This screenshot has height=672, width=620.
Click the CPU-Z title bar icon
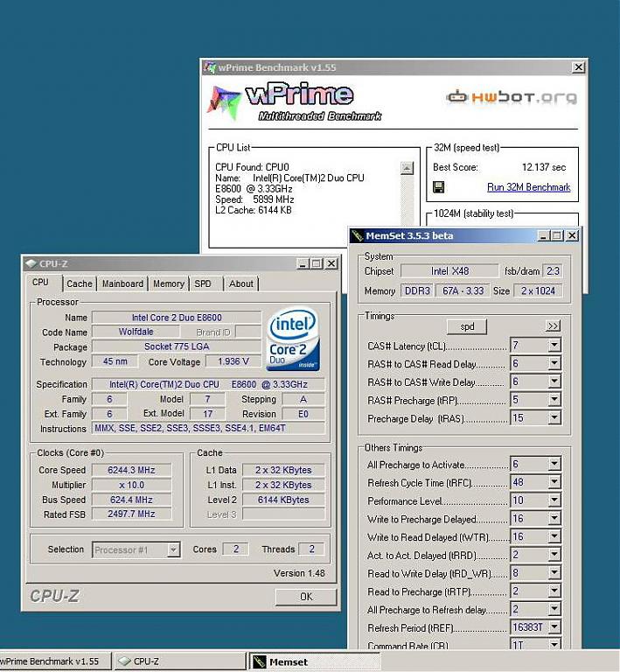[x=31, y=263]
